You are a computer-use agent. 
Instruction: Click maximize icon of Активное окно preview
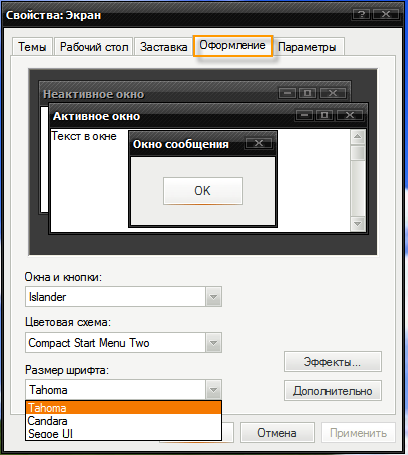pos(324,115)
